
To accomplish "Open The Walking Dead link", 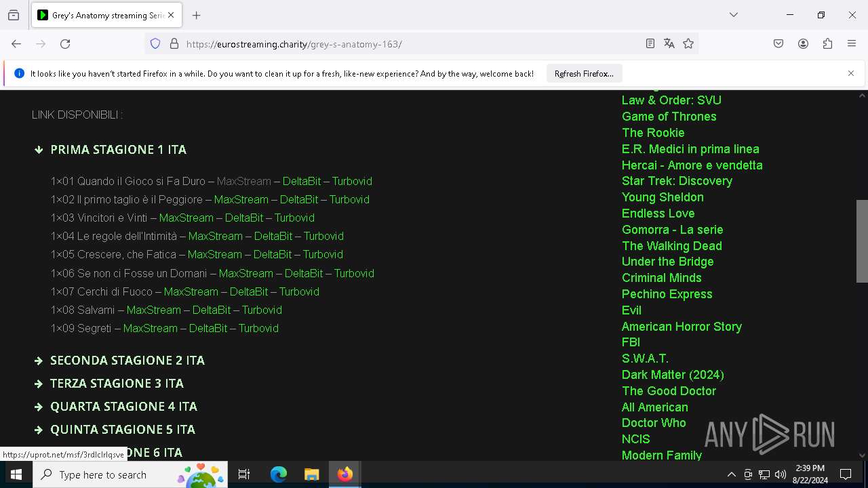I will [x=672, y=246].
